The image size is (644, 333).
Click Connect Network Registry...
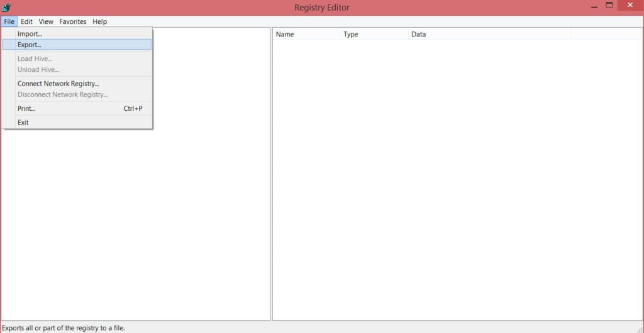[77, 84]
